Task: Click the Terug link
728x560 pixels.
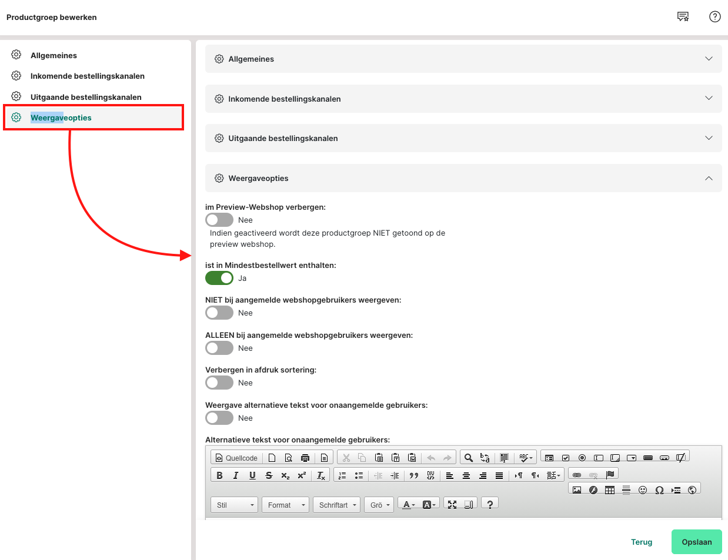Action: pyautogui.click(x=641, y=542)
